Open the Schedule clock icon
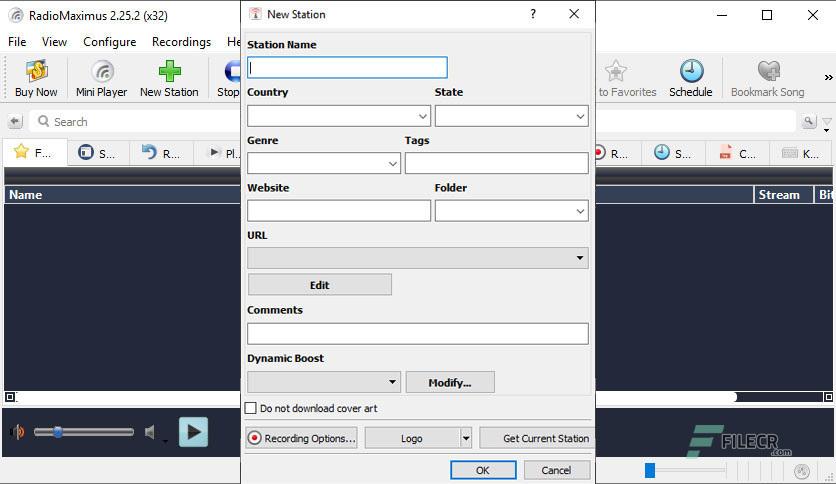The width and height of the screenshot is (836, 484). click(x=691, y=71)
